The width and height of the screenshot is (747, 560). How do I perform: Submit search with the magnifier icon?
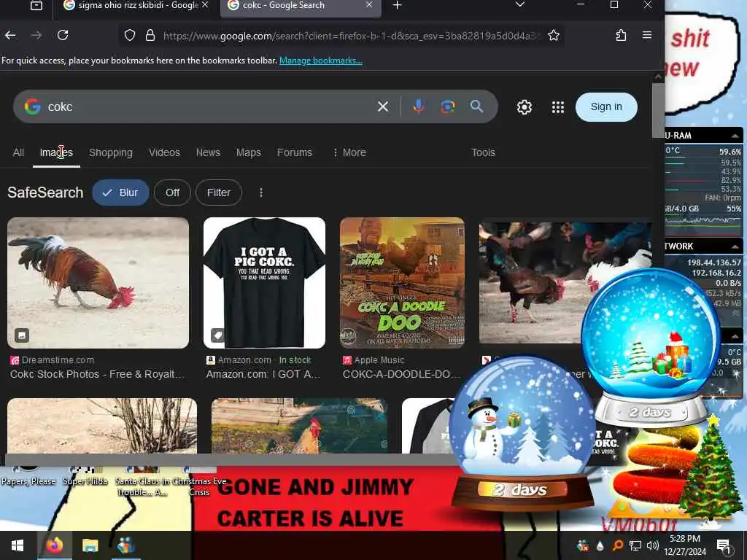tap(476, 106)
